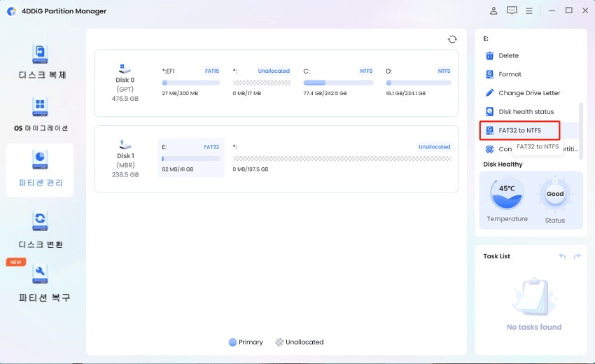Click the Delete trash icon
This screenshot has width=595, height=364.
point(489,56)
